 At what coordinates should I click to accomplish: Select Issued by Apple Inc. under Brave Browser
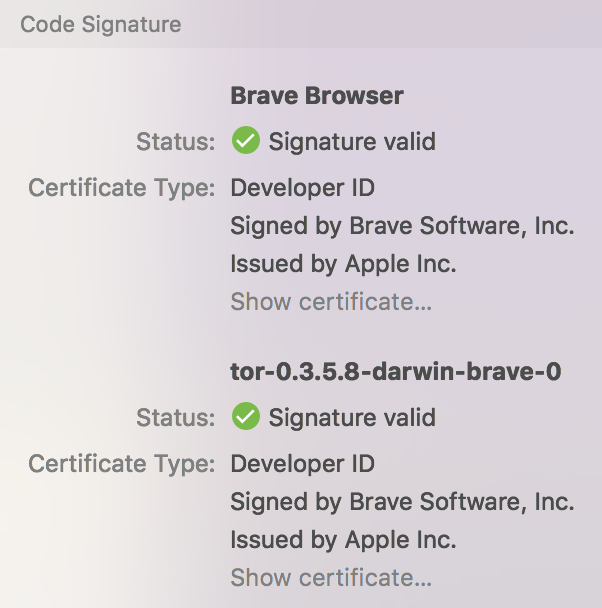[343, 264]
